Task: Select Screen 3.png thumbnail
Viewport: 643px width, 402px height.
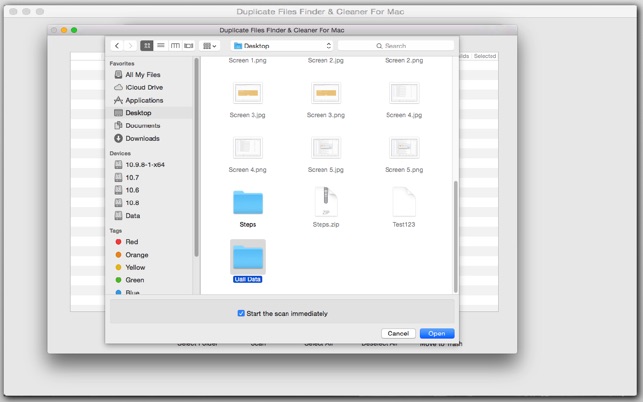Action: [326, 93]
